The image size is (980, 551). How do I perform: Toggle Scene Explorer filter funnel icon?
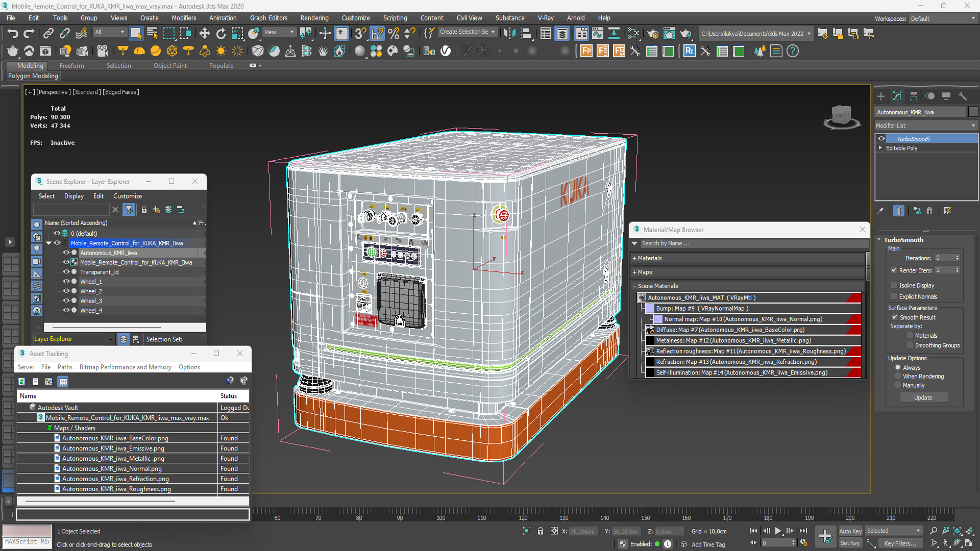click(x=129, y=210)
